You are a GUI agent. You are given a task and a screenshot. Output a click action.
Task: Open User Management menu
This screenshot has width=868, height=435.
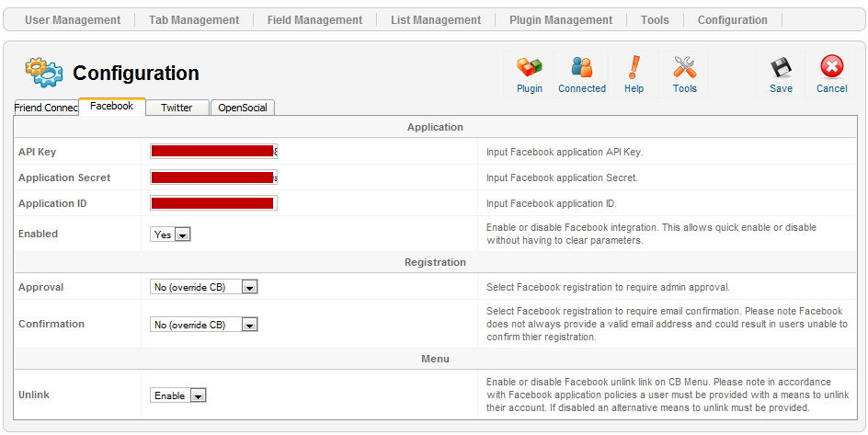coord(73,20)
